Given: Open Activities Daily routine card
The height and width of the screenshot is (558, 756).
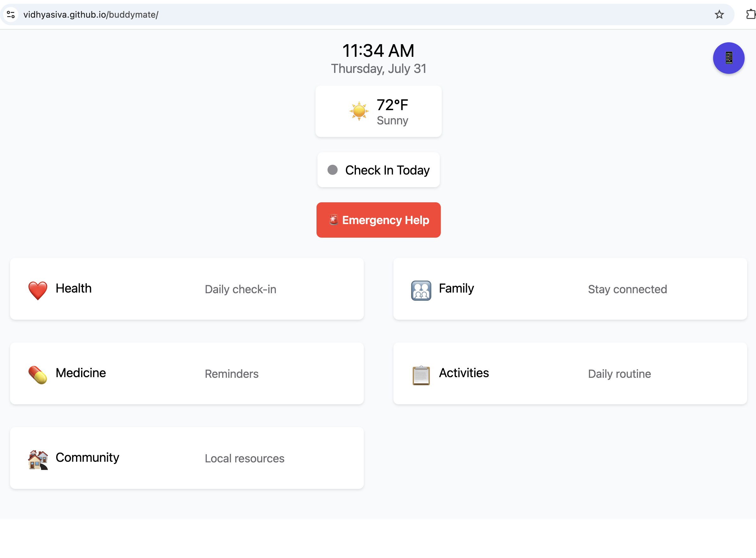Looking at the screenshot, I should point(570,373).
